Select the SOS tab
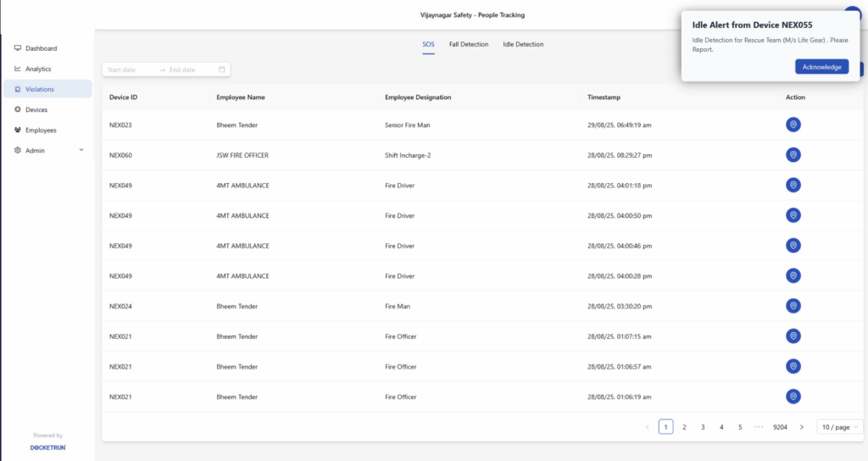This screenshot has width=868, height=461. tap(428, 44)
